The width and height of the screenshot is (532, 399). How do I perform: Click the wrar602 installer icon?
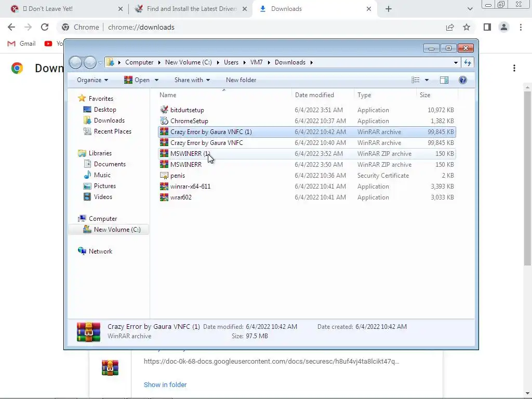pyautogui.click(x=164, y=197)
